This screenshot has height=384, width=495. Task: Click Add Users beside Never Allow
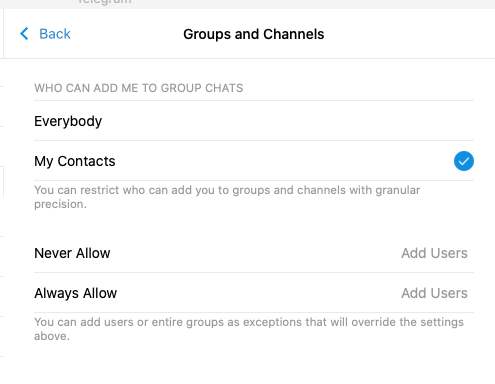coord(434,253)
